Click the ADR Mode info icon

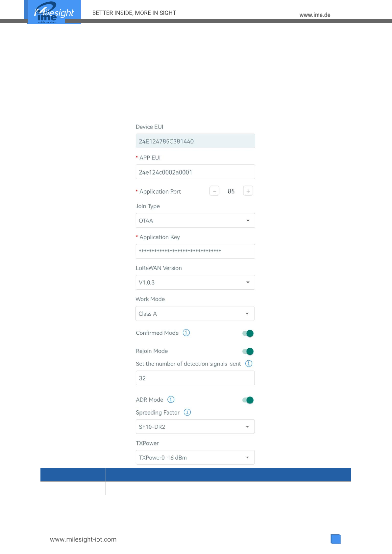(171, 399)
